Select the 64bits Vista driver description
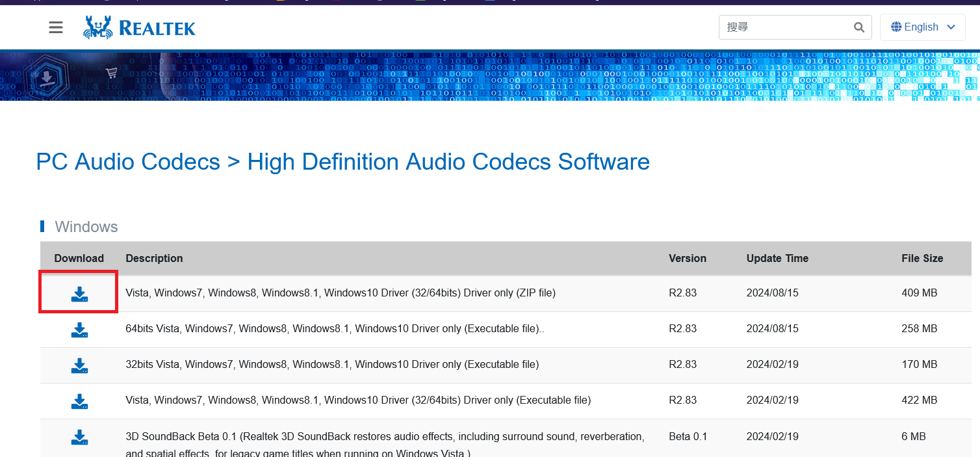This screenshot has width=980, height=457. tap(335, 329)
